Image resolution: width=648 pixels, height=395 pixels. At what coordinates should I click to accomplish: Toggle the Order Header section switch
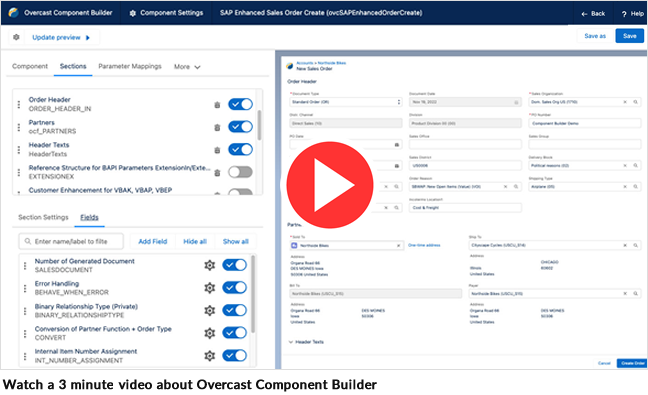point(240,104)
